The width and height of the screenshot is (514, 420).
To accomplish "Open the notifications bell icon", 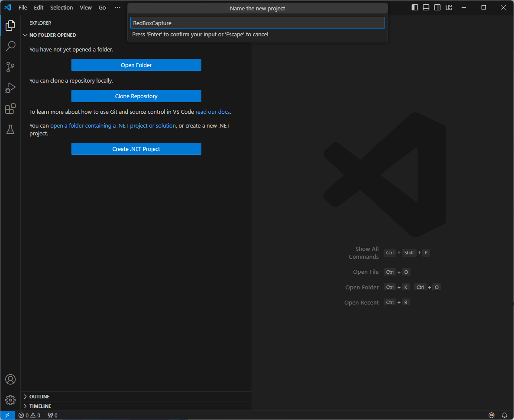I will coord(504,415).
